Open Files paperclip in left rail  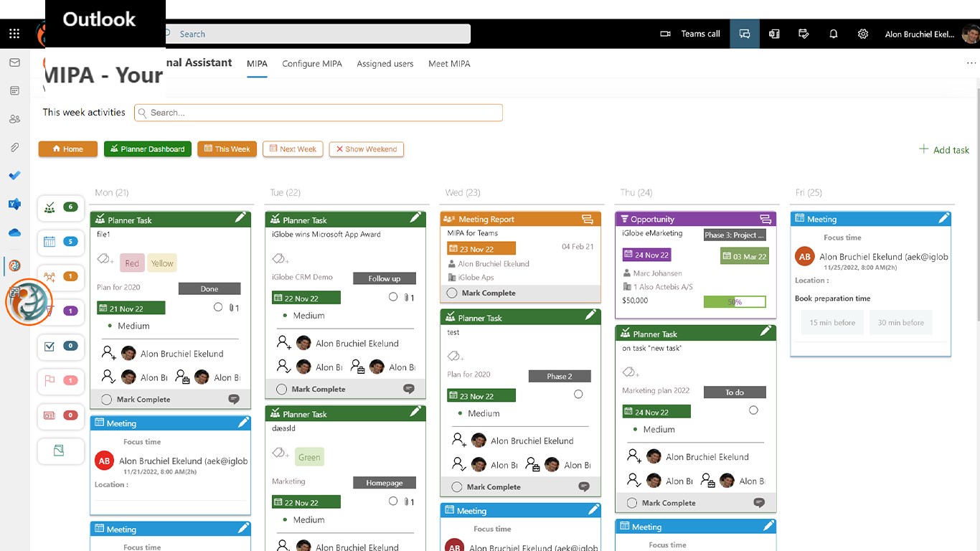[14, 148]
